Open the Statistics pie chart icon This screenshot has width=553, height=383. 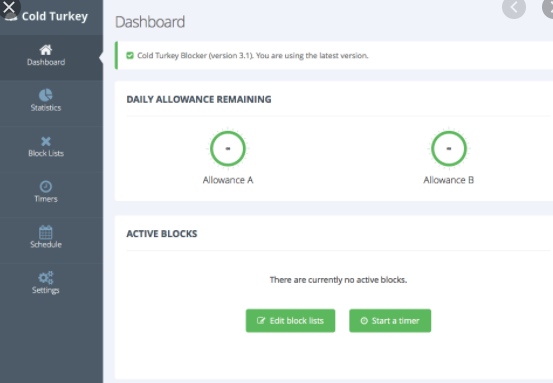point(46,95)
